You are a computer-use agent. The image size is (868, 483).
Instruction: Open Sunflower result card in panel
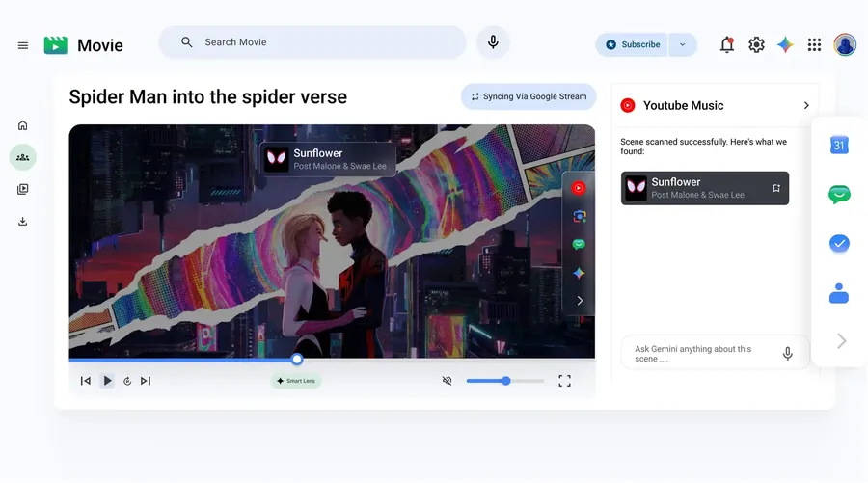pyautogui.click(x=705, y=188)
